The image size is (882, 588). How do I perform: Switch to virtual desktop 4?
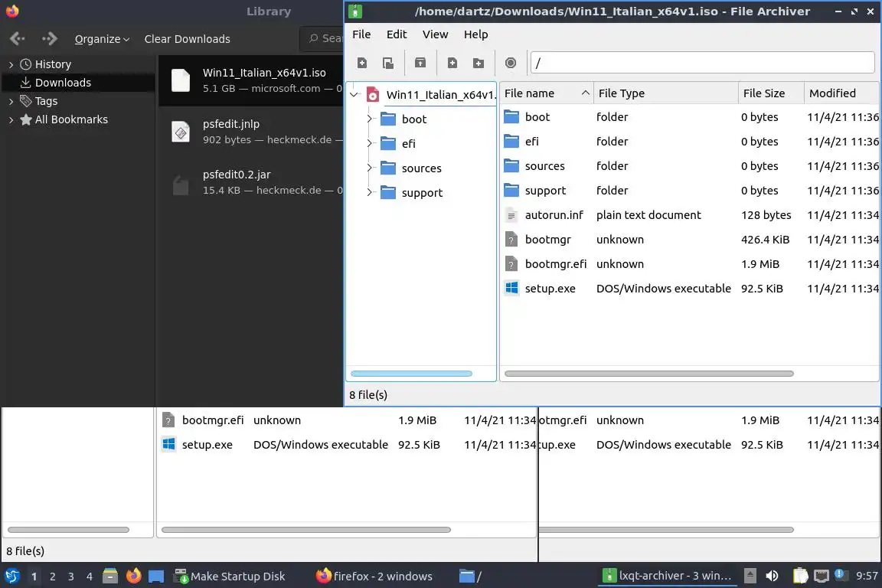point(90,577)
